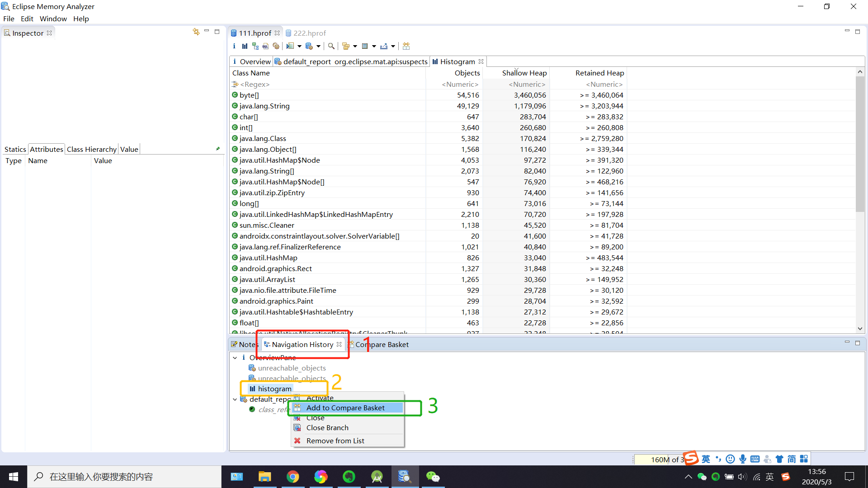Image resolution: width=868 pixels, height=488 pixels.
Task: Click the compare tables icon in toolbar
Action: 406,46
